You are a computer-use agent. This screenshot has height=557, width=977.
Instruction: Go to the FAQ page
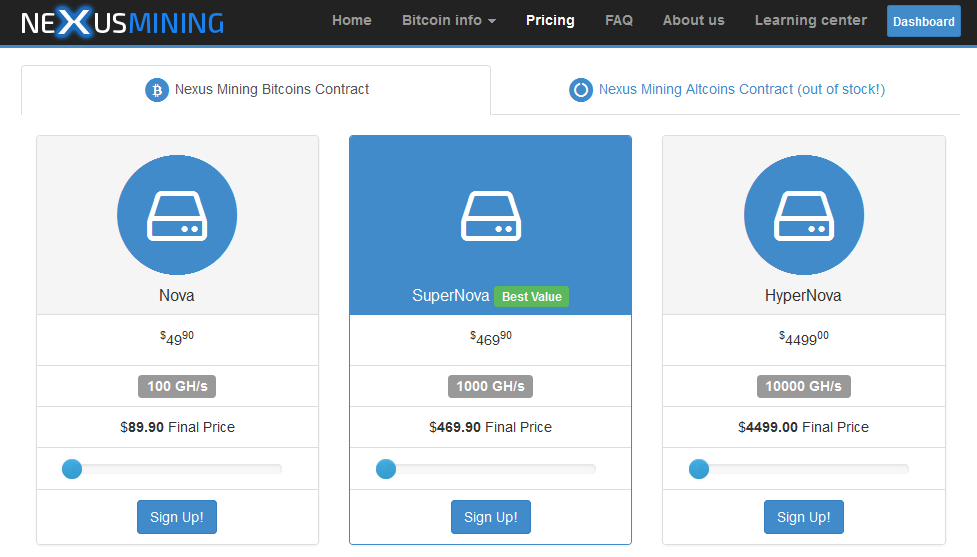619,21
